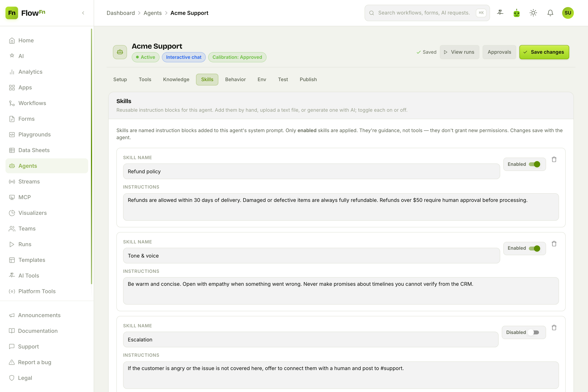Toggle light/dark theme sun icon
The width and height of the screenshot is (588, 392).
point(533,13)
